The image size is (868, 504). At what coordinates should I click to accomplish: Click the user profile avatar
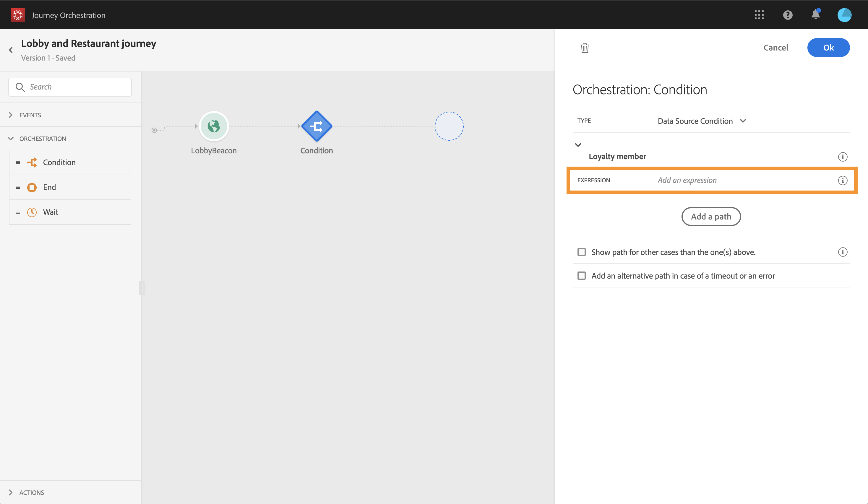click(x=844, y=15)
